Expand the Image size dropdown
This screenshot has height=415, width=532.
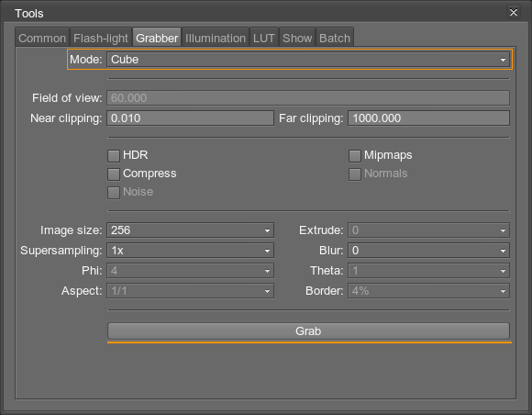click(x=191, y=230)
